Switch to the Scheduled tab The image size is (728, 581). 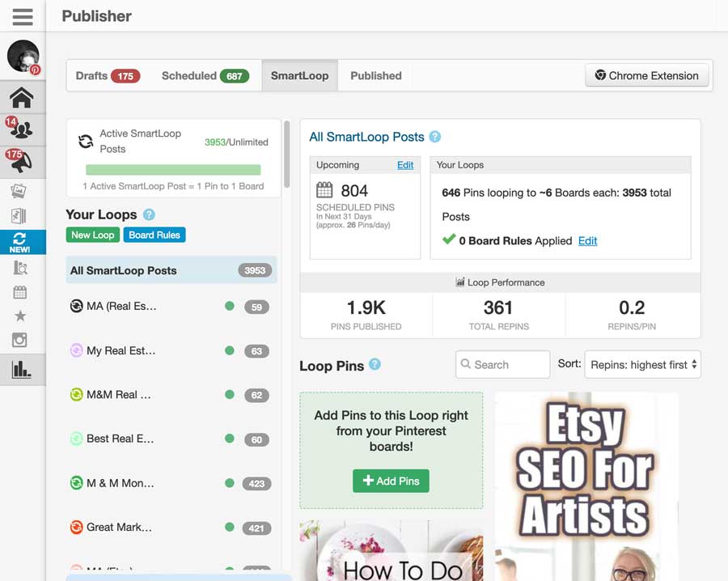point(205,76)
